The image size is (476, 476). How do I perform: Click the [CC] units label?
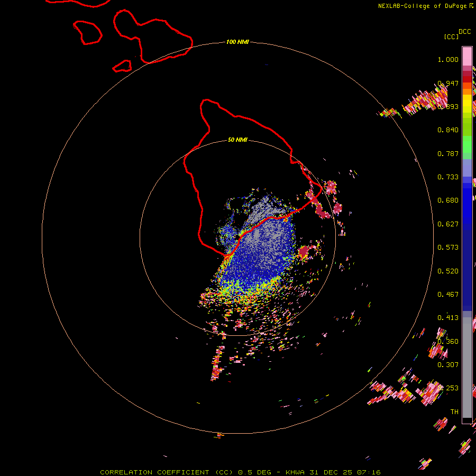click(x=452, y=36)
